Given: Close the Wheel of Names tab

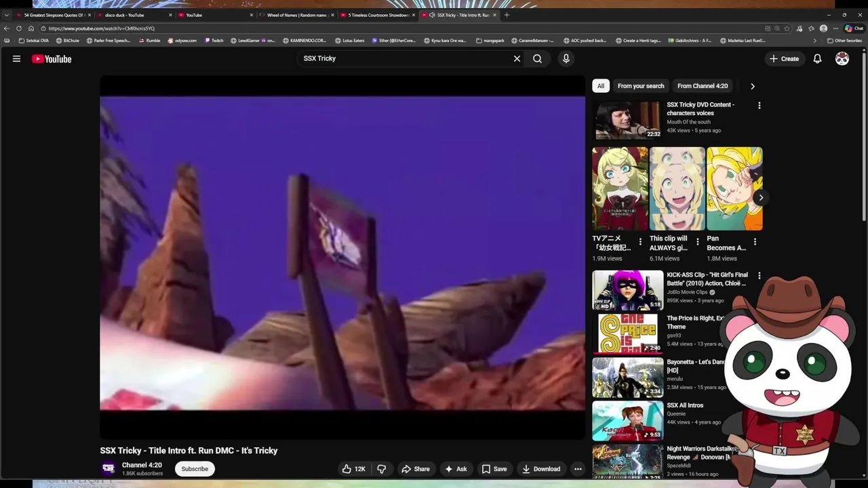Looking at the screenshot, I should tap(333, 15).
